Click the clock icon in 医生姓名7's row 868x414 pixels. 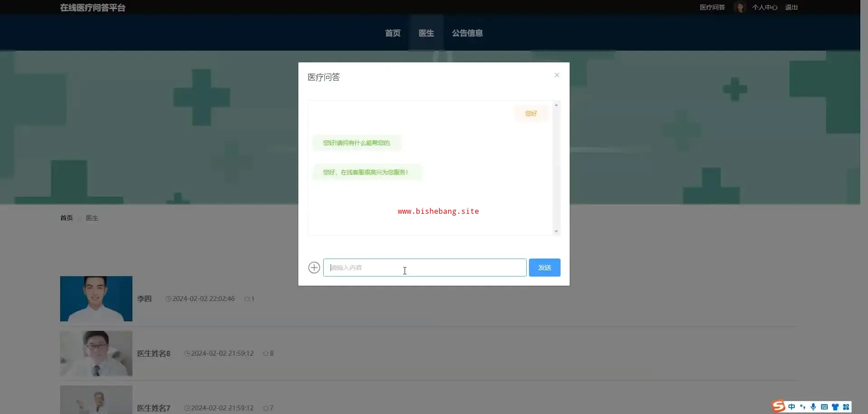tap(187, 408)
